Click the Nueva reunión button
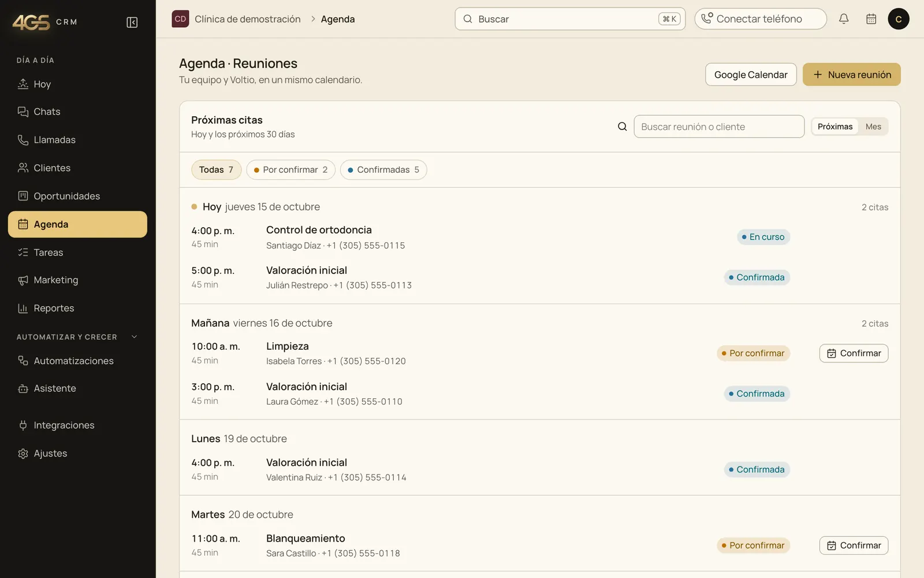The width and height of the screenshot is (924, 578). tap(852, 75)
